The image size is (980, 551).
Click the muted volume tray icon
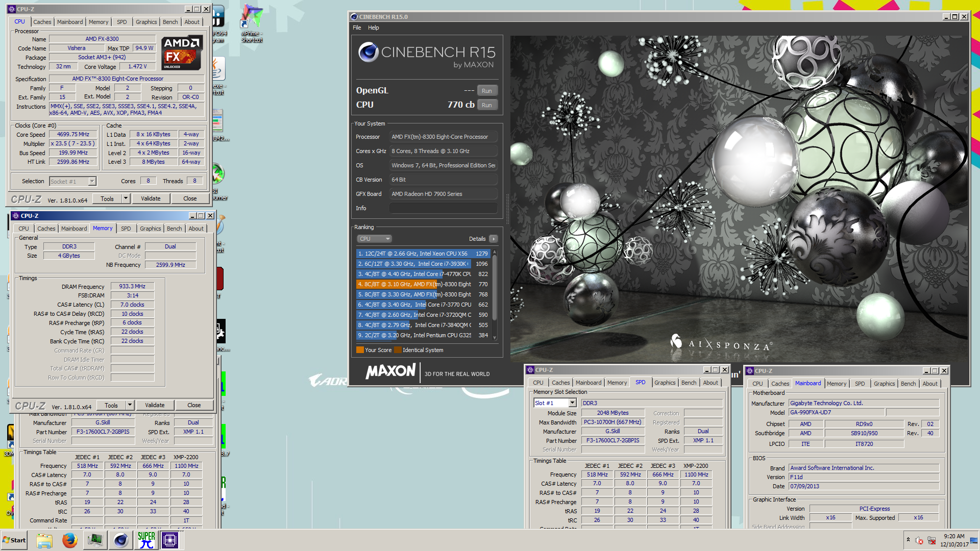tap(919, 540)
